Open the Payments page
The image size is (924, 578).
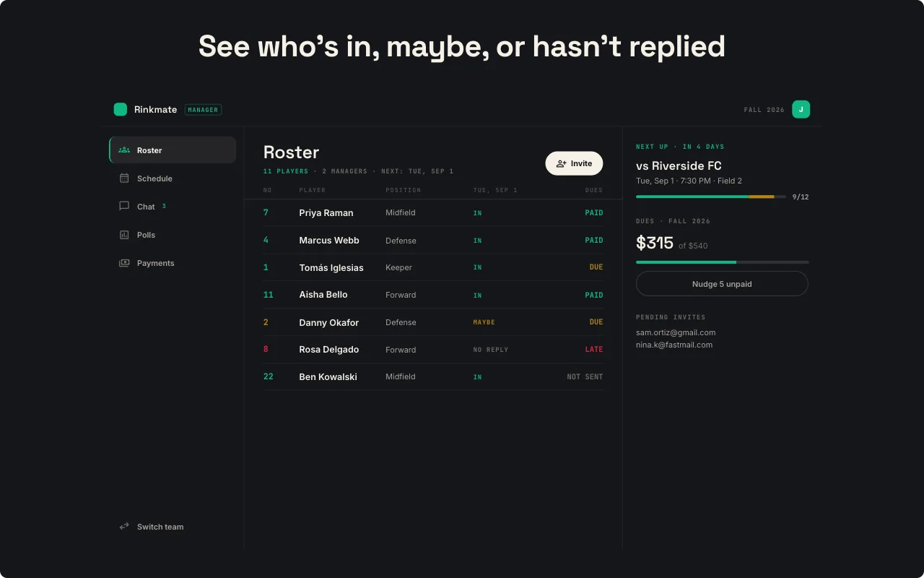coord(173,263)
